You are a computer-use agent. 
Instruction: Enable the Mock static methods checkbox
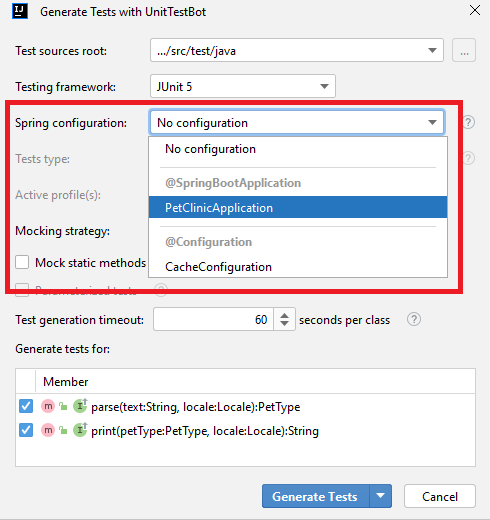coord(22,262)
